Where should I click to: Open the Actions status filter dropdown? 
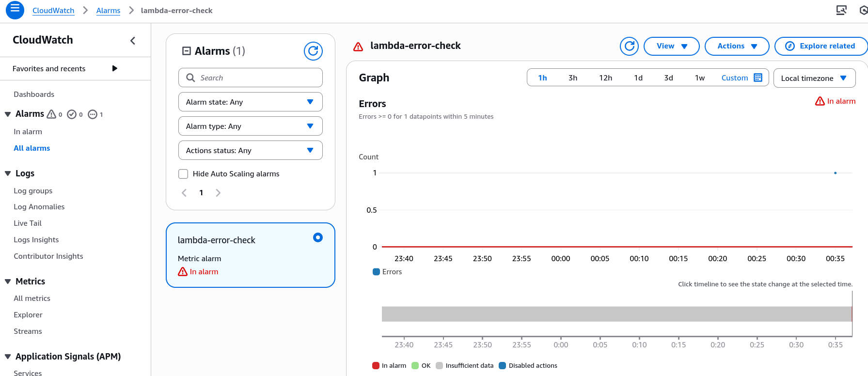(251, 150)
